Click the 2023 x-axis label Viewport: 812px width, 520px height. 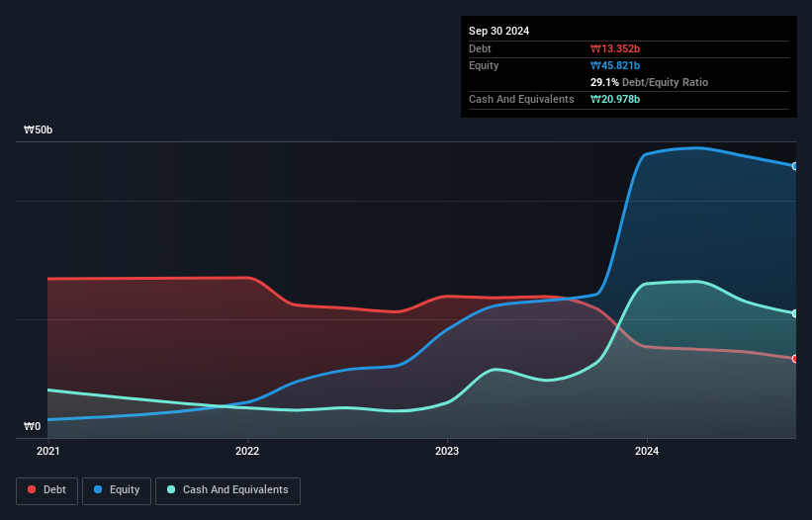(x=447, y=451)
